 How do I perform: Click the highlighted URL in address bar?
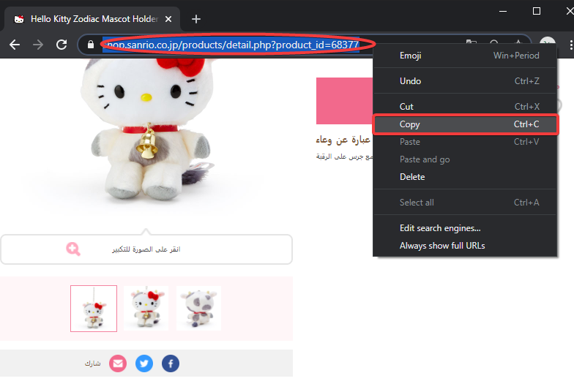tap(231, 45)
